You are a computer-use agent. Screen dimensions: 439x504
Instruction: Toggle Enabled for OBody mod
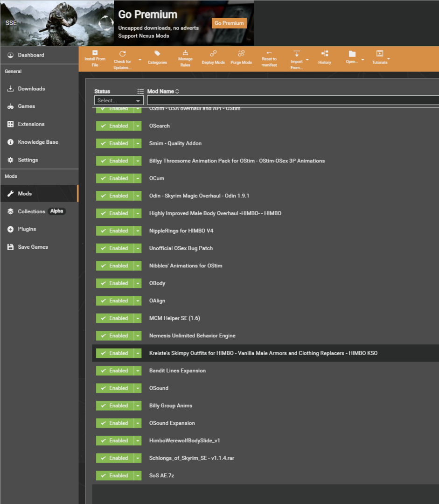pyautogui.click(x=115, y=283)
